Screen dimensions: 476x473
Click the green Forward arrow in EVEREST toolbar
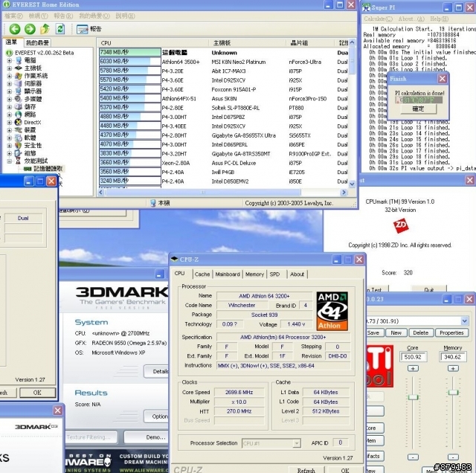tap(31, 29)
